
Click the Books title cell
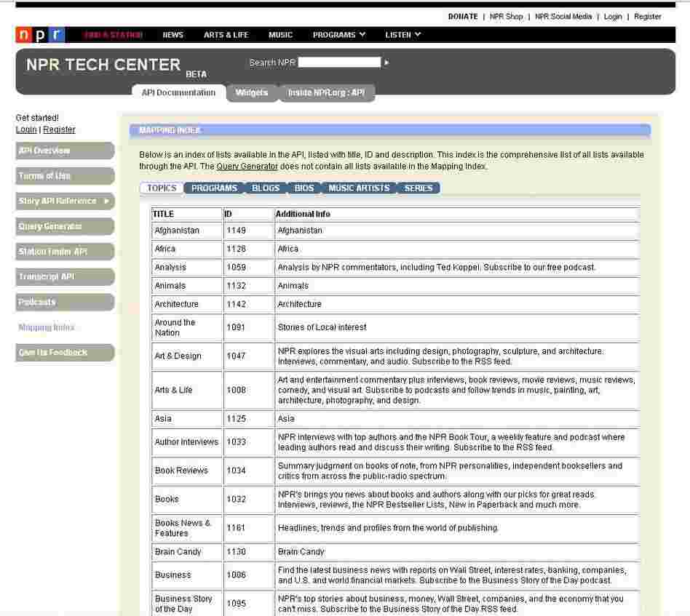pos(187,500)
